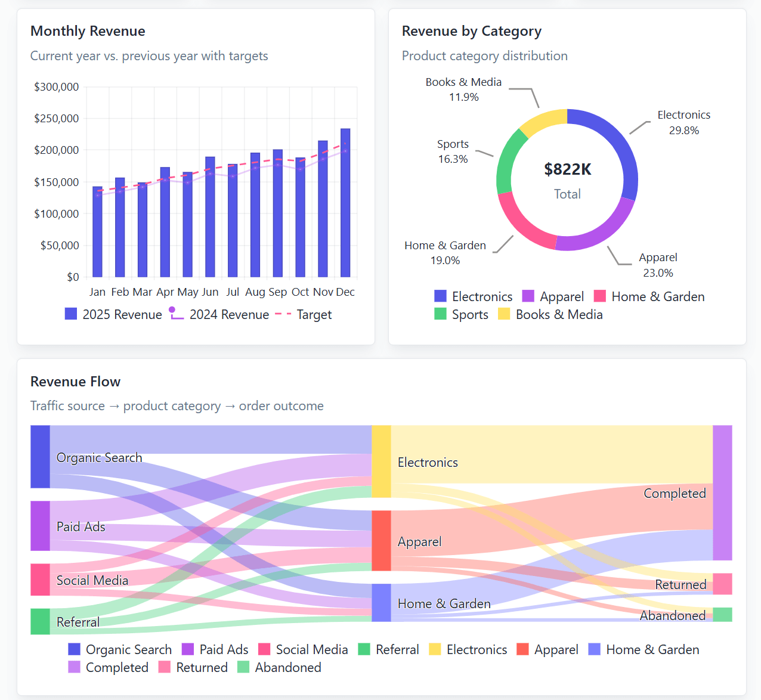761x700 pixels.
Task: Click the Apparel 23.0% label
Action: pyautogui.click(x=658, y=265)
